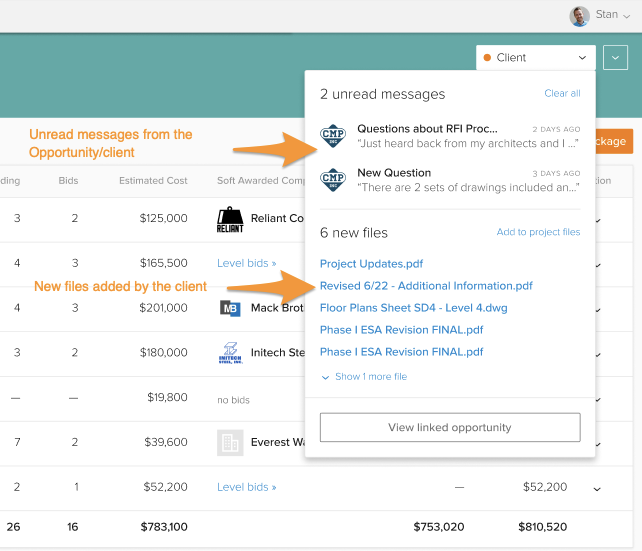Viewport: 642px width, 551px height.
Task: Click the Mack Brothers MB logo
Action: coord(230,308)
